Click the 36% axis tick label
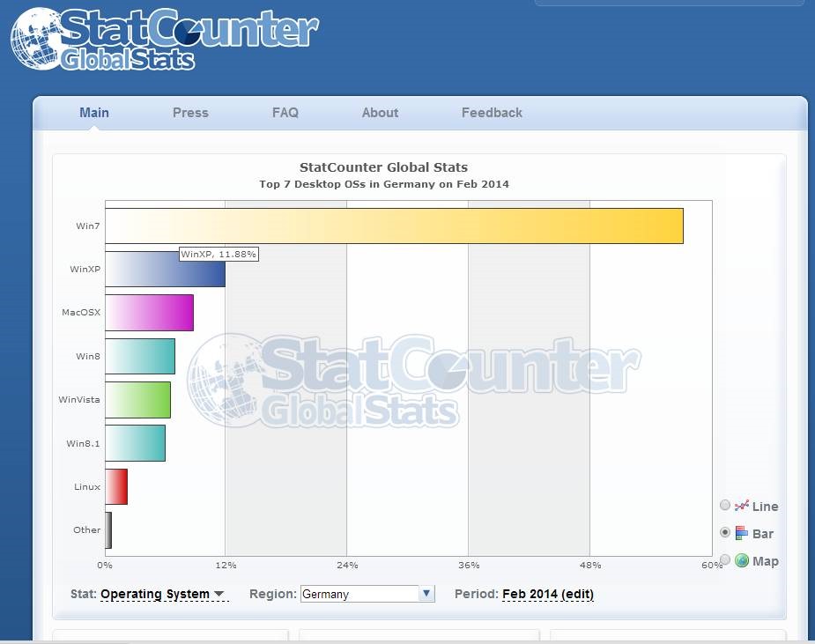The height and width of the screenshot is (644, 815). pyautogui.click(x=469, y=565)
